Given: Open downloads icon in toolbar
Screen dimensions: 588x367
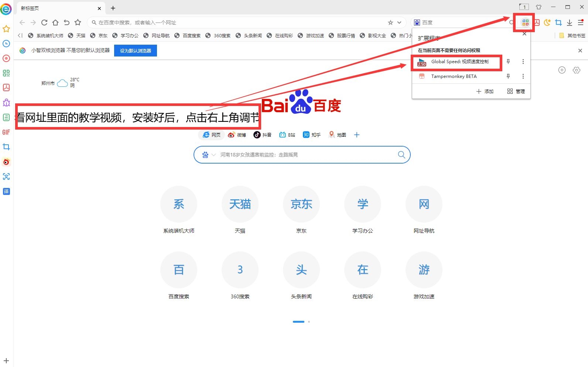Looking at the screenshot, I should coord(570,23).
